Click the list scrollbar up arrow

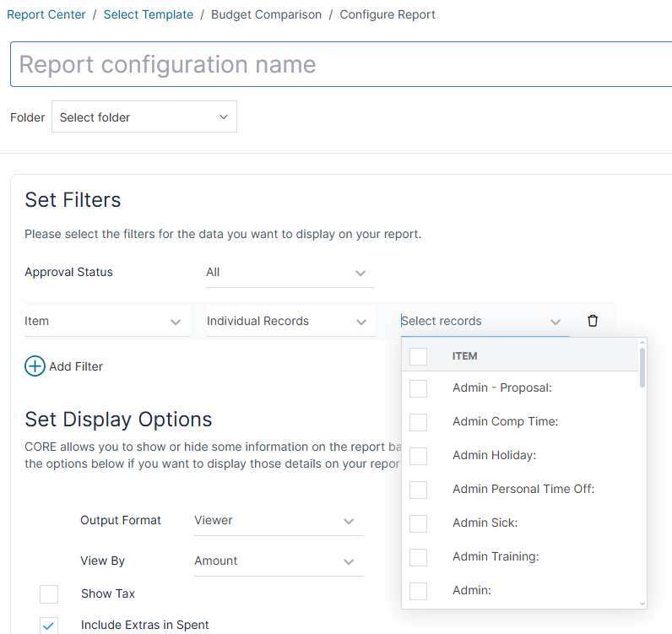(x=642, y=342)
